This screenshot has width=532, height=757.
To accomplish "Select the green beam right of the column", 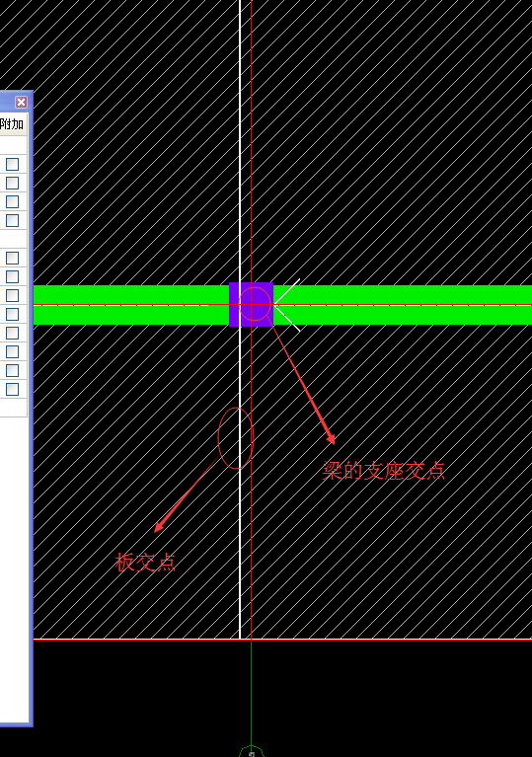I will tap(403, 305).
